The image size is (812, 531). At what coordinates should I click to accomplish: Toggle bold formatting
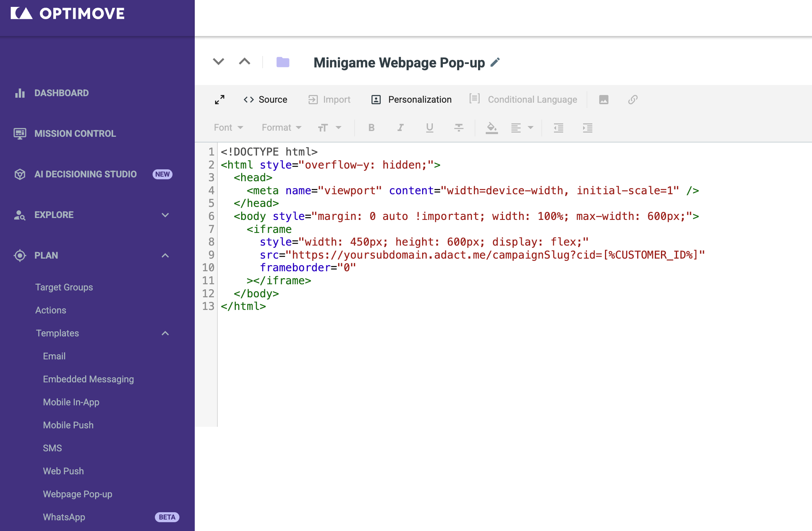click(371, 128)
